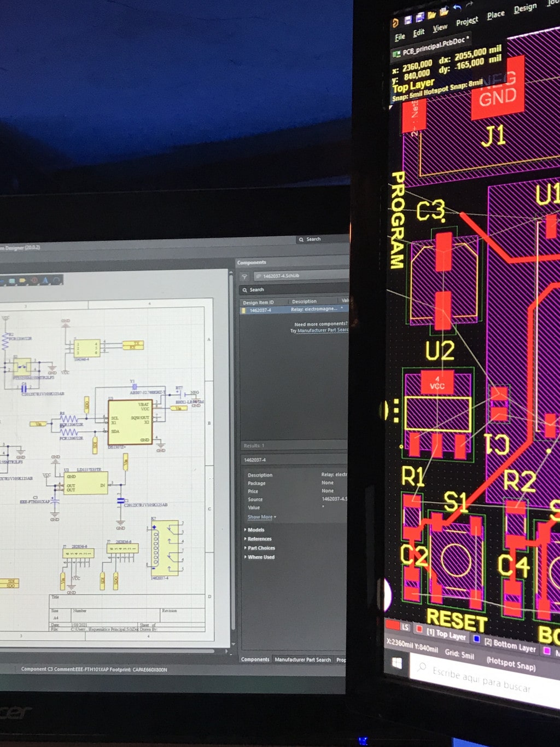The width and height of the screenshot is (560, 747).
Task: Click the Windows Start button
Action: coord(397,663)
